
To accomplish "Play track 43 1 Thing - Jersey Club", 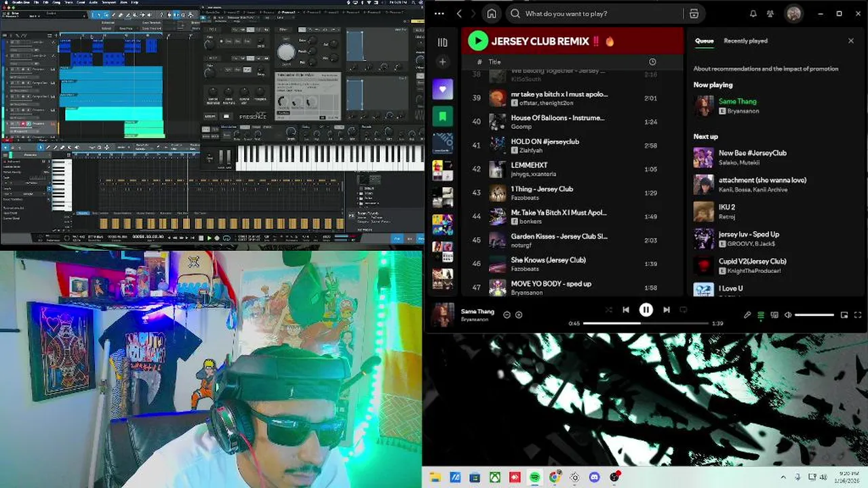I will [572, 192].
